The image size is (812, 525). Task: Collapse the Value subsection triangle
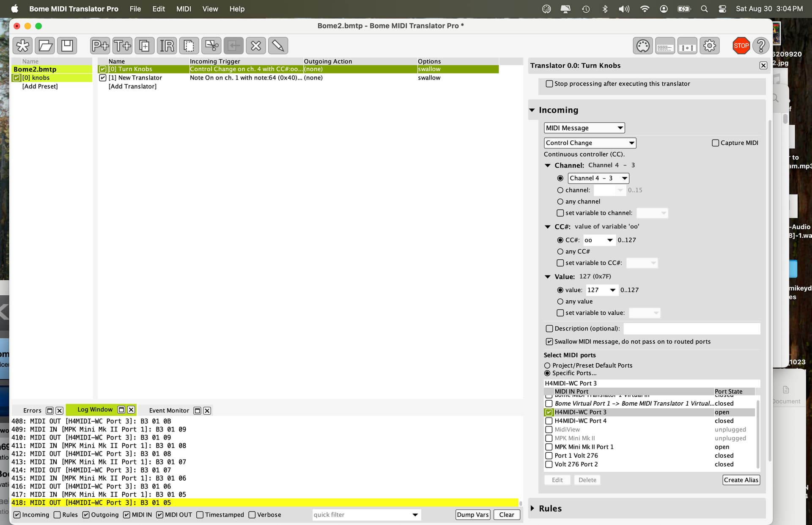pyautogui.click(x=548, y=277)
